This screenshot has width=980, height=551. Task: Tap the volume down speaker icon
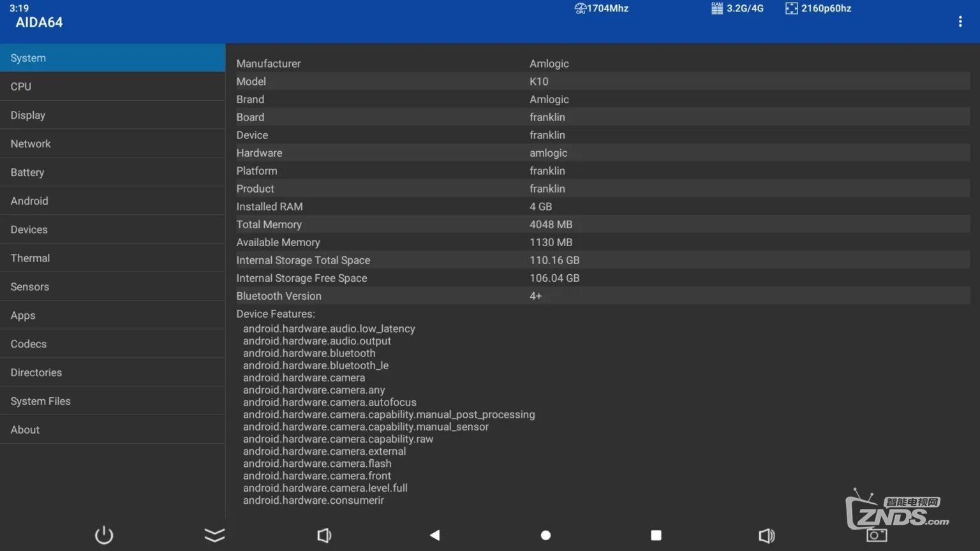(324, 535)
